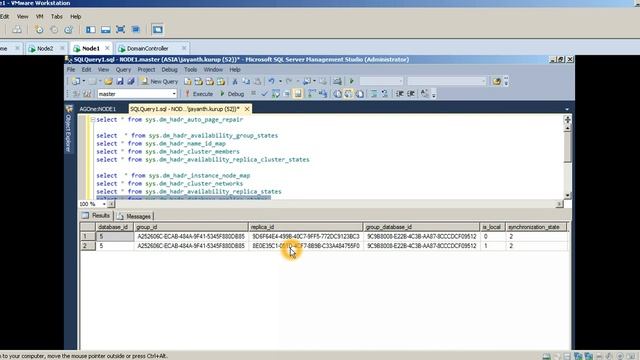640x360 pixels.
Task: Display Estimated Execution Plan
Action: (276, 94)
